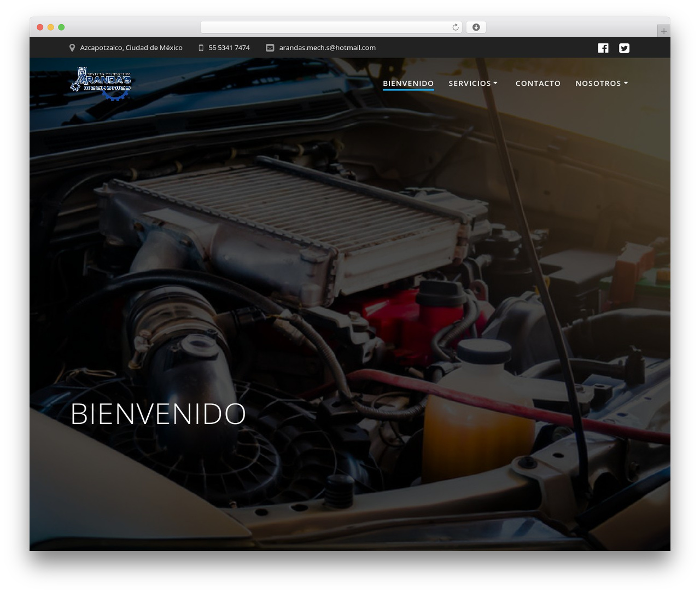Go to the Bienvenido menu item
The height and width of the screenshot is (593, 700).
tap(409, 83)
